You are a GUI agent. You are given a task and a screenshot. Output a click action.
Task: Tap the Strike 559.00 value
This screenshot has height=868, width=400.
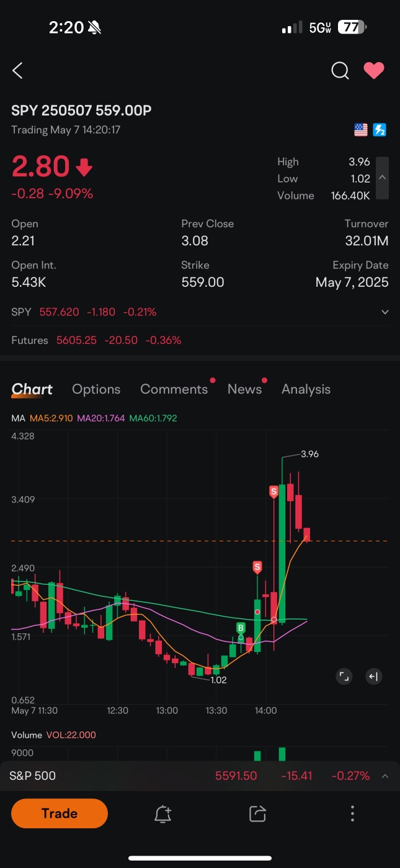pos(203,283)
